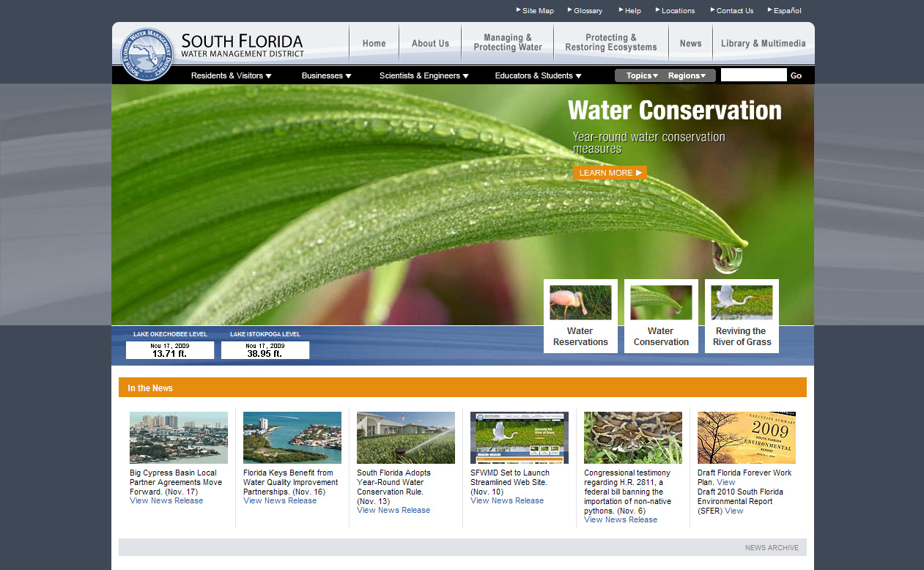Click the orange Learn More button

tap(610, 173)
